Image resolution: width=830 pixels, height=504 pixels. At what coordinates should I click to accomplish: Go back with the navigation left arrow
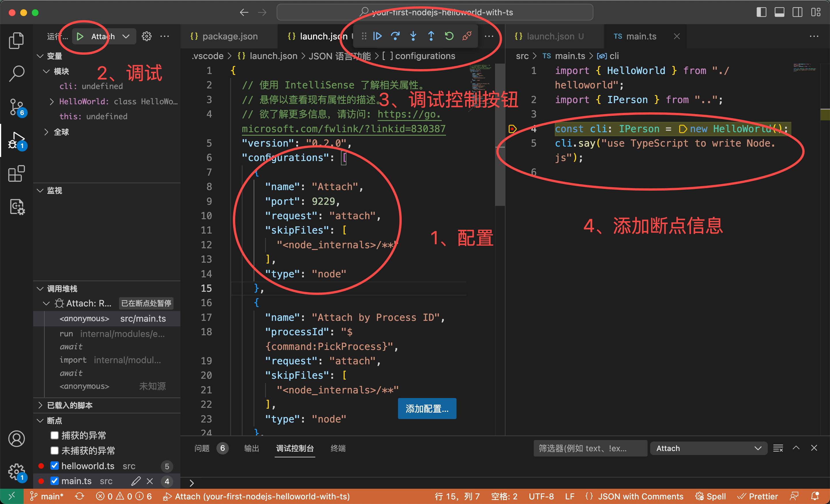[x=244, y=12]
